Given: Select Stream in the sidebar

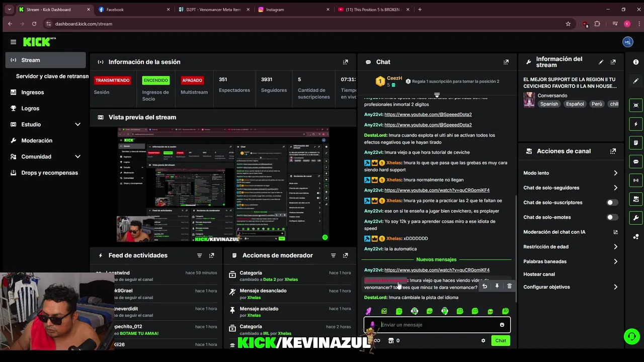Looking at the screenshot, I should [46, 60].
